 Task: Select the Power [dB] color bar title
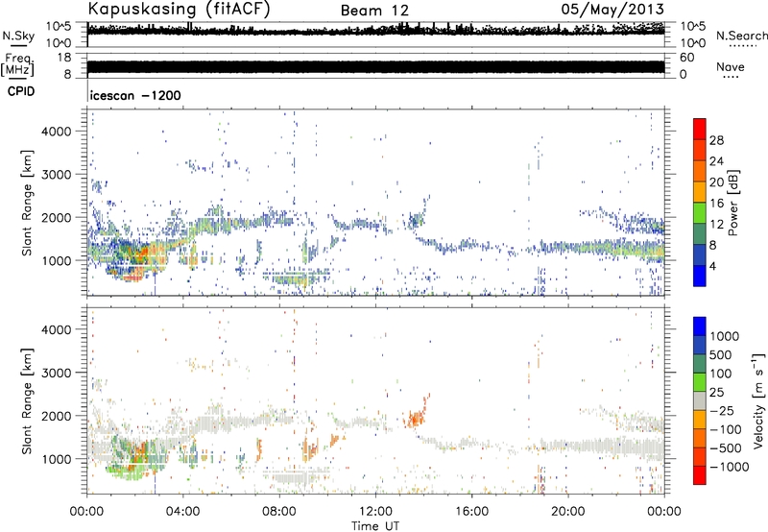coord(733,203)
